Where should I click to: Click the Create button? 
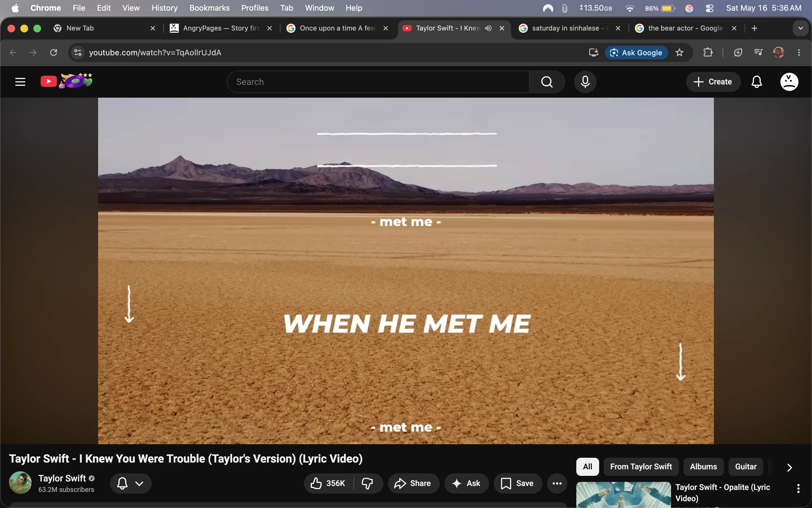click(713, 82)
